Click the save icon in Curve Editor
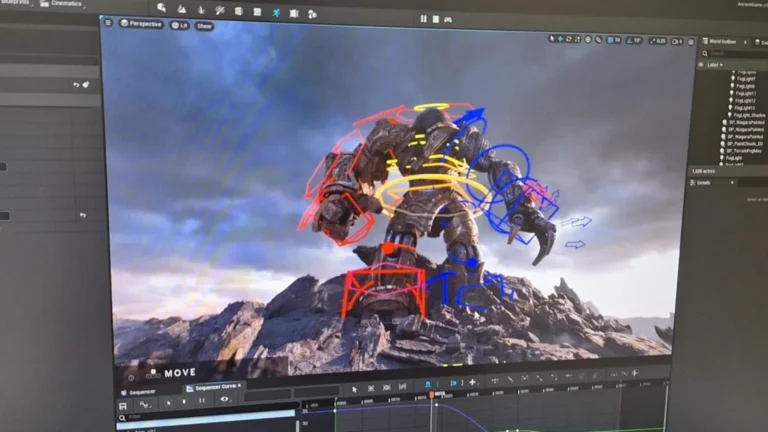The image size is (768, 432). 123,406
